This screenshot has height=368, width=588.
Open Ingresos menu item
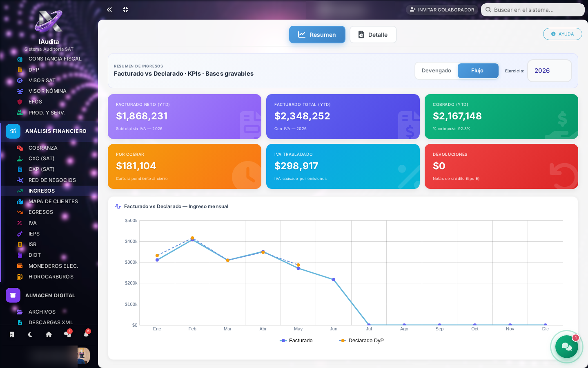point(49,191)
